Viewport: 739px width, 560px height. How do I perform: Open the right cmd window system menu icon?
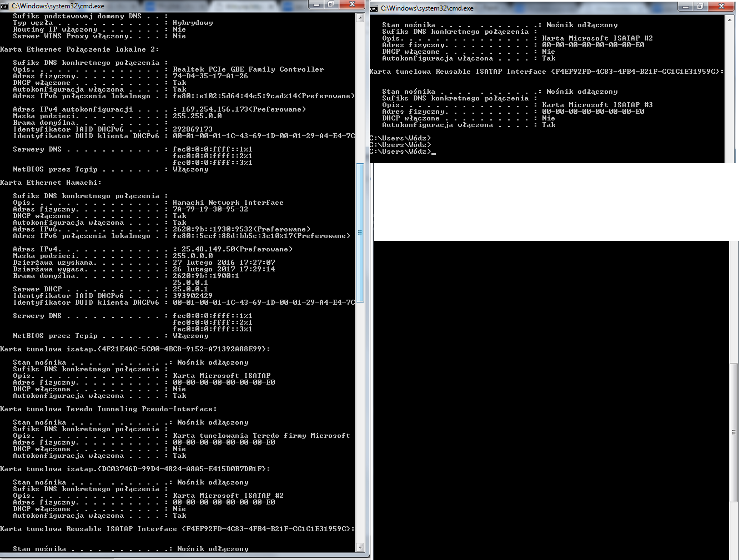[x=374, y=8]
